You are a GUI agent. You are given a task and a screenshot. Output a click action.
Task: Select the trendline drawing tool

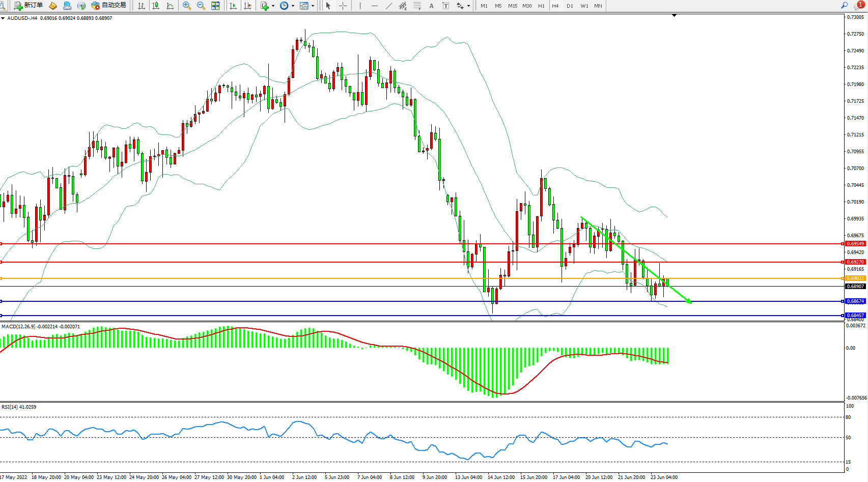point(389,6)
